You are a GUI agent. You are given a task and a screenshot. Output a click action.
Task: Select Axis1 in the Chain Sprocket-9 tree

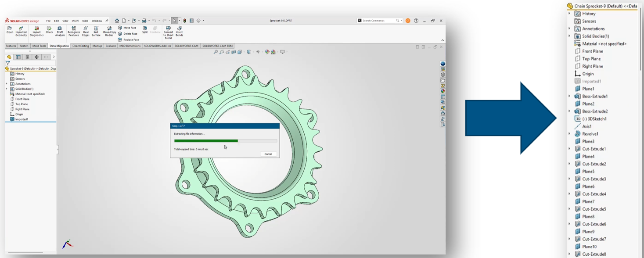(583, 126)
